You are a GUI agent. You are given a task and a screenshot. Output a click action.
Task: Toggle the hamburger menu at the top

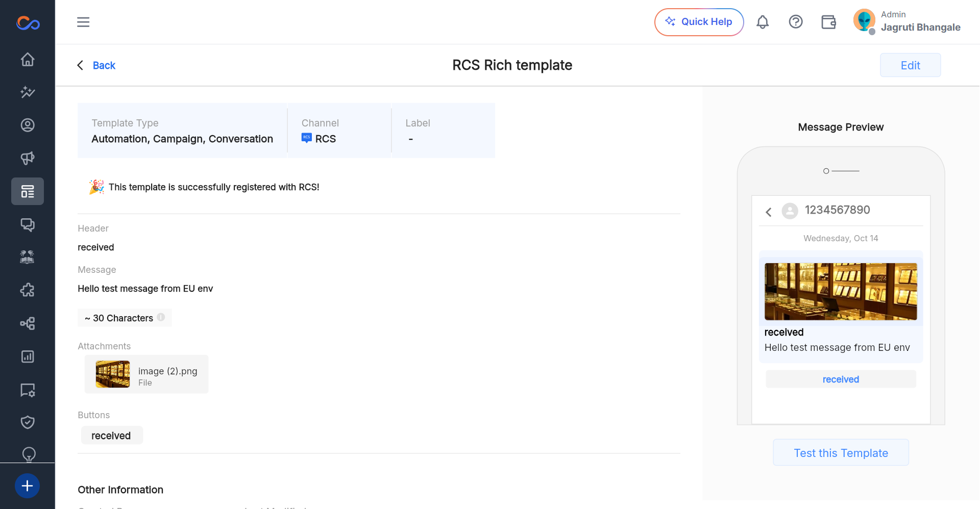83,22
